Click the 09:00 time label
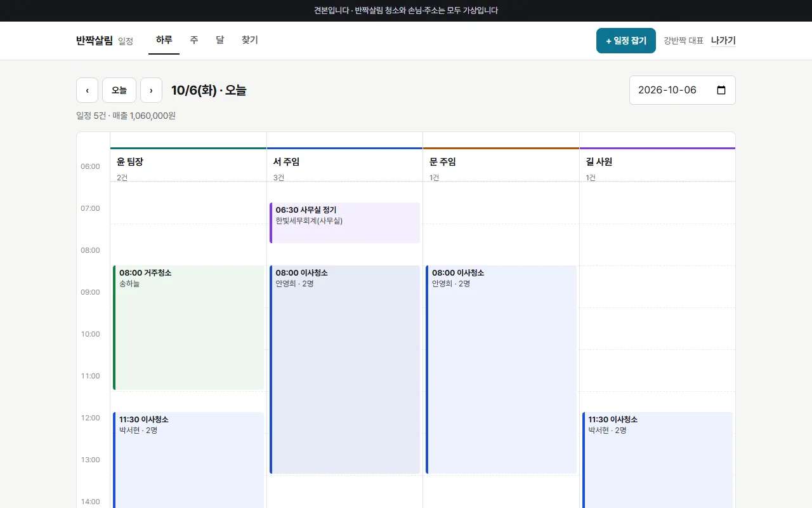 90,292
